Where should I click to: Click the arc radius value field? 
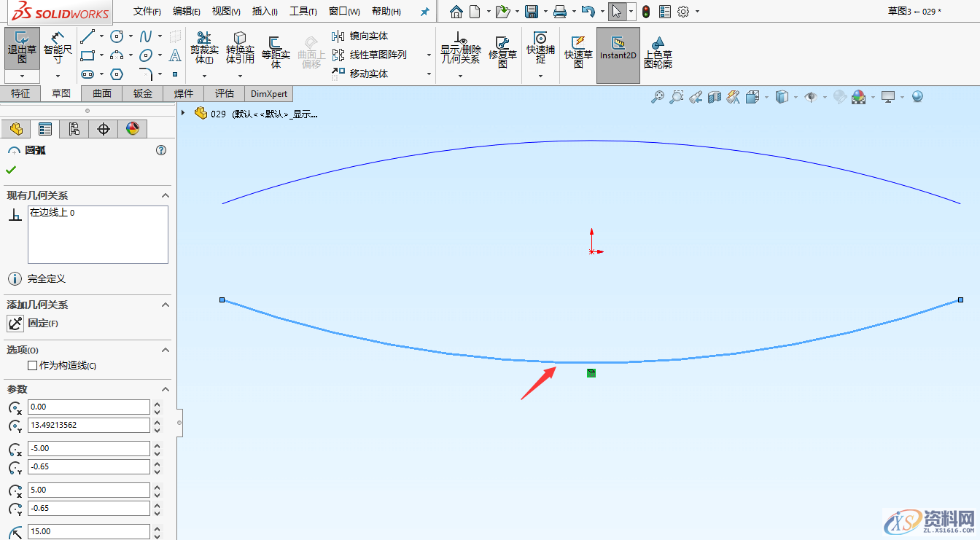[x=87, y=531]
